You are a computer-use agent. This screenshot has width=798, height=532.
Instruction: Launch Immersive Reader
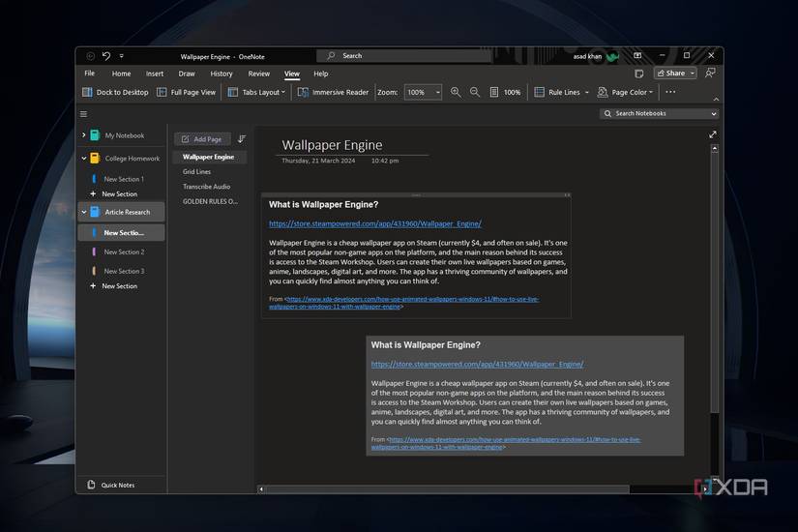point(333,92)
